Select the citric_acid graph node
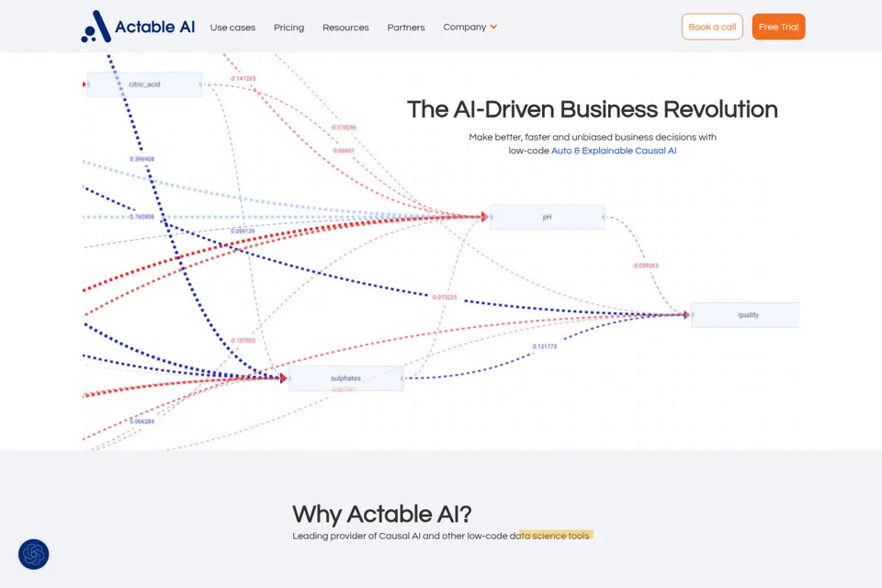882x588 pixels. (144, 85)
